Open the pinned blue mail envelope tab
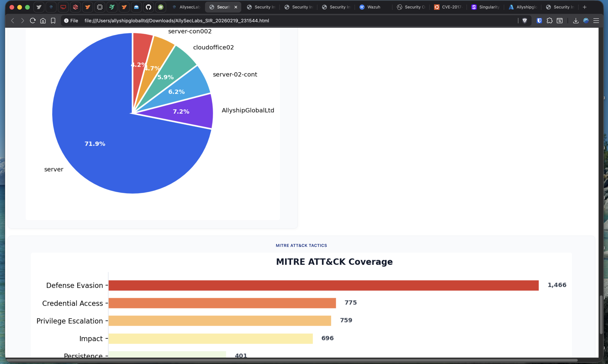Image resolution: width=608 pixels, height=364 pixels. click(136, 7)
